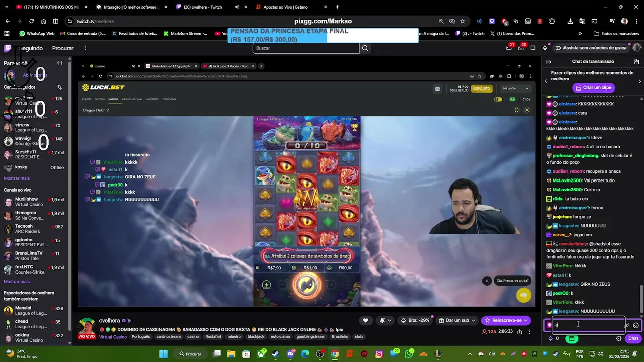
Task: Click the chat message input field
Action: [585, 325]
